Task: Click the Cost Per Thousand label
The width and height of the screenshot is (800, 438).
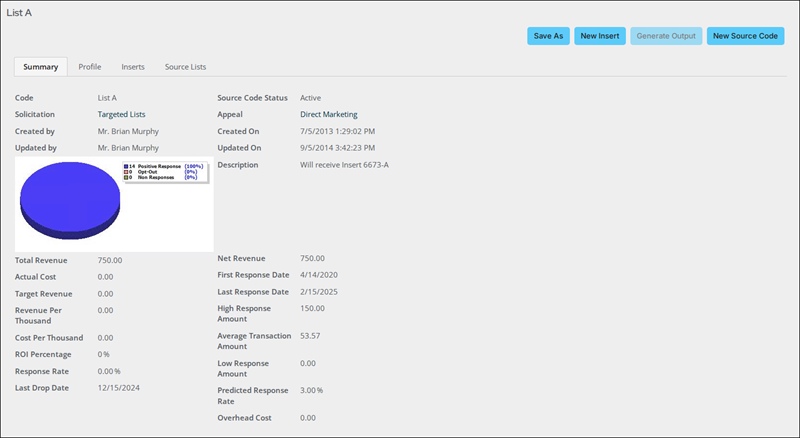Action: click(x=49, y=337)
